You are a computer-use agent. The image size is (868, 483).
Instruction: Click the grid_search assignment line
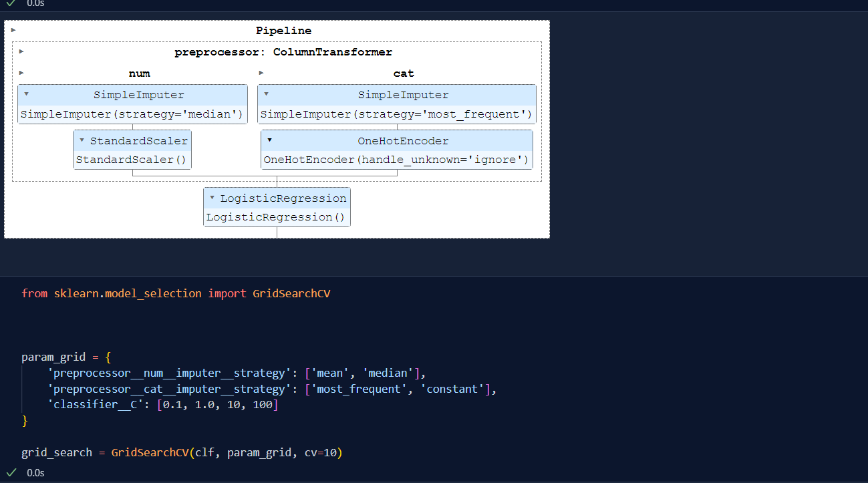pyautogui.click(x=182, y=452)
